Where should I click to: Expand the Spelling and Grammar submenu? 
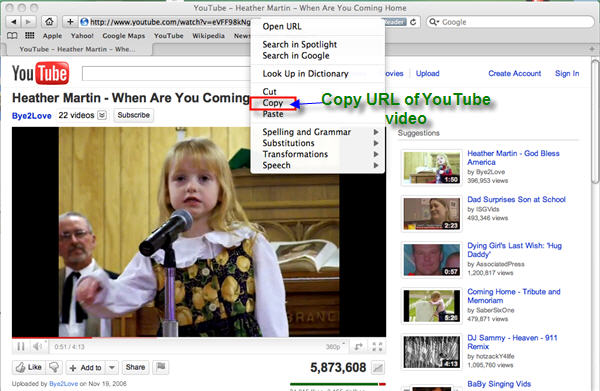[x=376, y=132]
